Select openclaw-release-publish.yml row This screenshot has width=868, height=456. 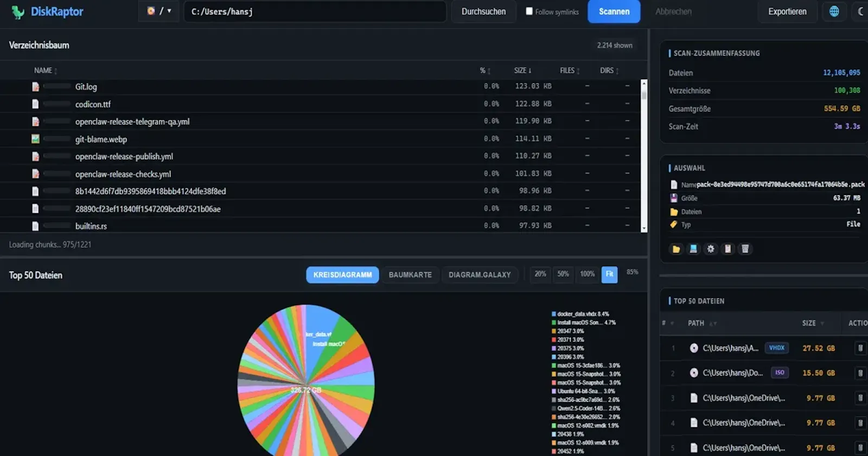(x=320, y=156)
